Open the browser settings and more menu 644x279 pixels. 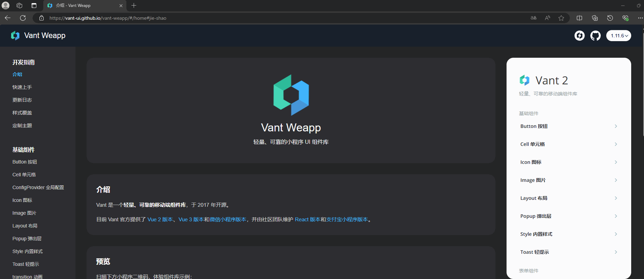(x=640, y=18)
